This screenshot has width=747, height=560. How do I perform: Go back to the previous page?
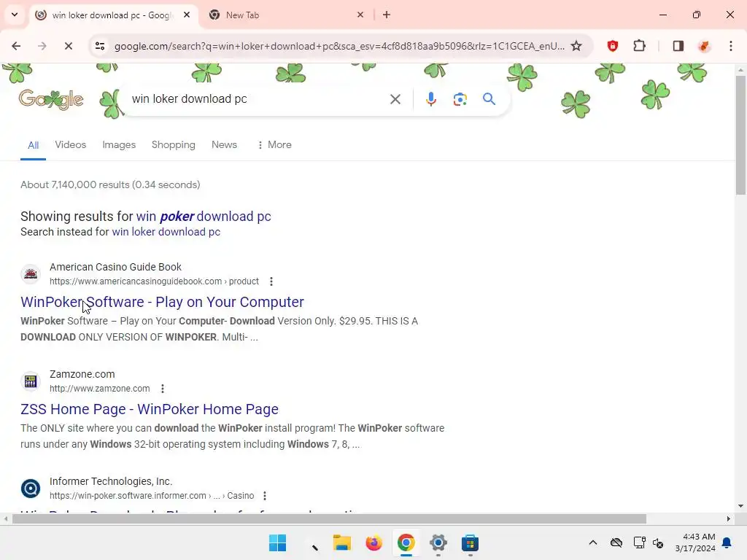click(x=16, y=46)
